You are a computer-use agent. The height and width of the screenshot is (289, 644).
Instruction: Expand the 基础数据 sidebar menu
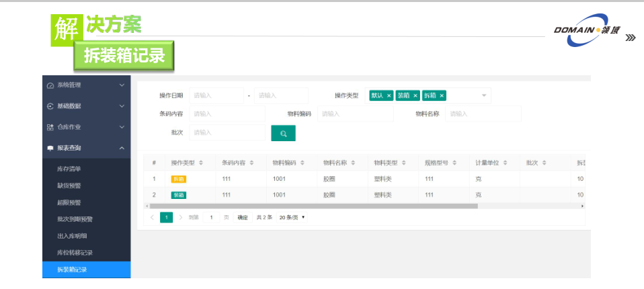pyautogui.click(x=86, y=106)
